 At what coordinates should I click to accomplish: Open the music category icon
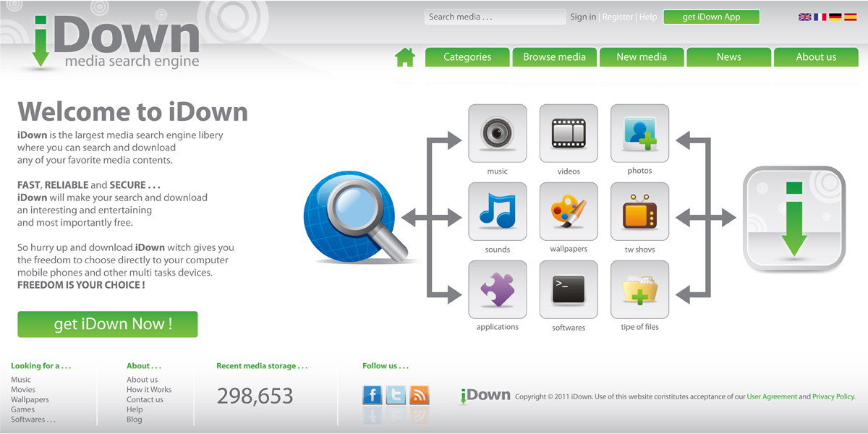tap(498, 133)
